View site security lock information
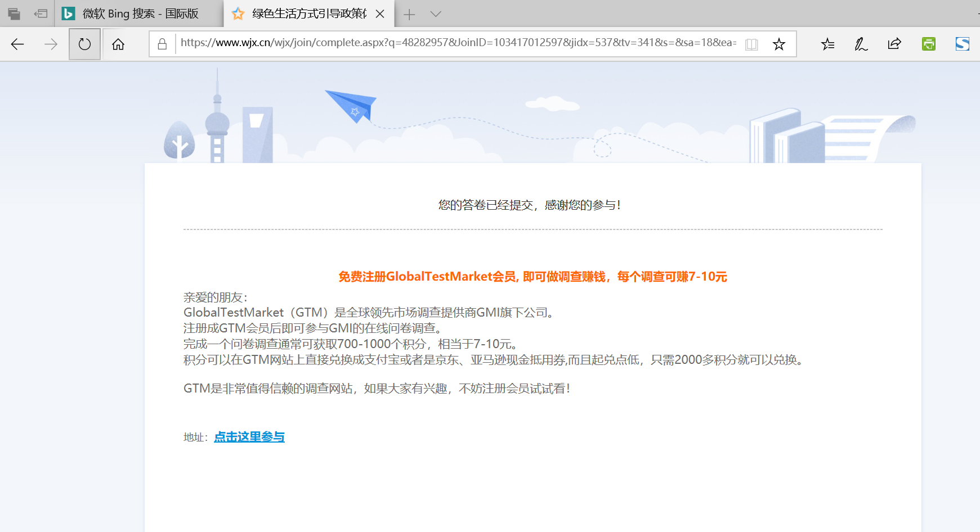The image size is (980, 532). pos(162,44)
